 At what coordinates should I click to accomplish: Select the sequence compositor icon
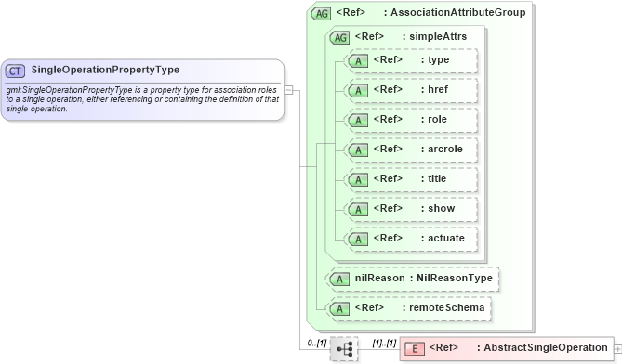pyautogui.click(x=344, y=349)
